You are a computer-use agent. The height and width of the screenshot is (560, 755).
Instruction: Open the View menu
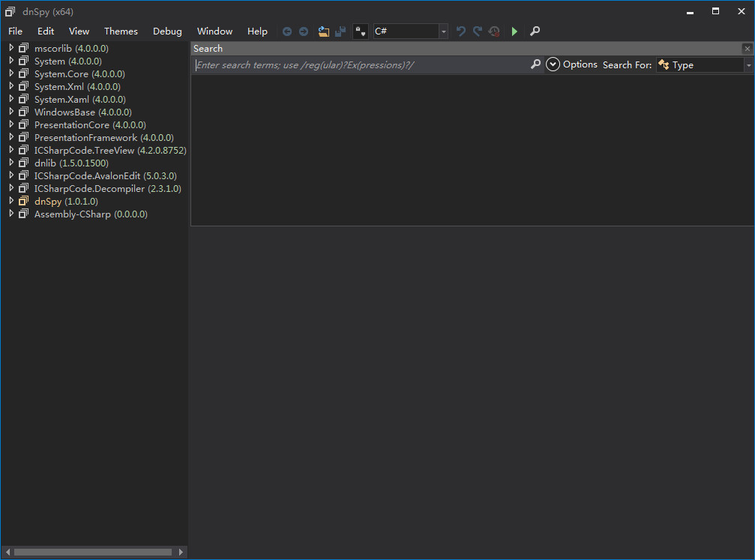(x=79, y=31)
